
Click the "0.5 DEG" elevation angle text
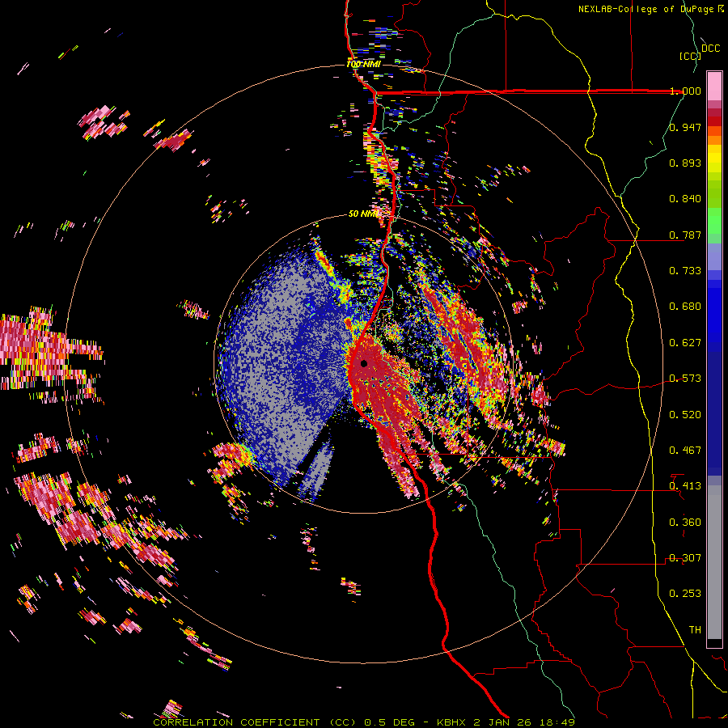390,722
